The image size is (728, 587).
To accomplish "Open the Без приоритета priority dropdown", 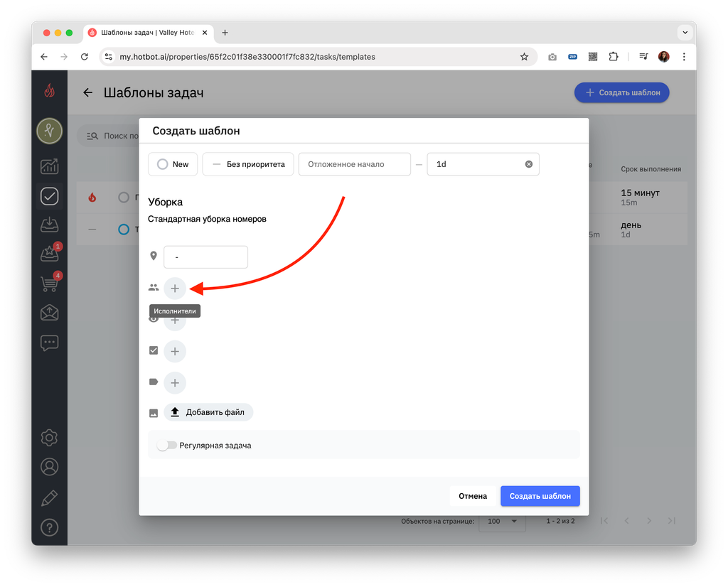I will point(248,164).
